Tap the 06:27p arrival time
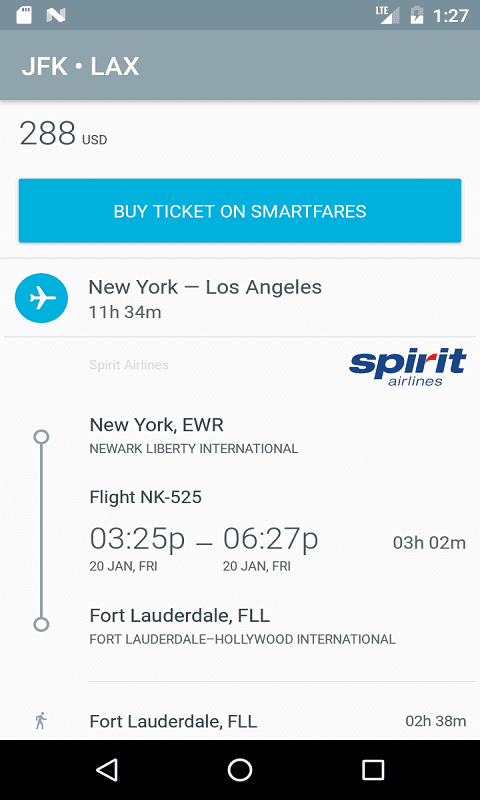The width and height of the screenshot is (480, 800). tap(270, 539)
